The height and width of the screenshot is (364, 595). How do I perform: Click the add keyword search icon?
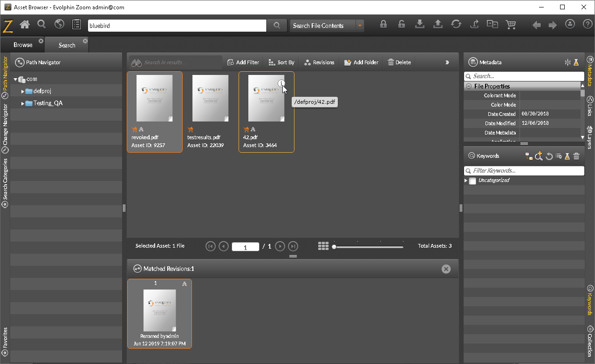click(539, 156)
